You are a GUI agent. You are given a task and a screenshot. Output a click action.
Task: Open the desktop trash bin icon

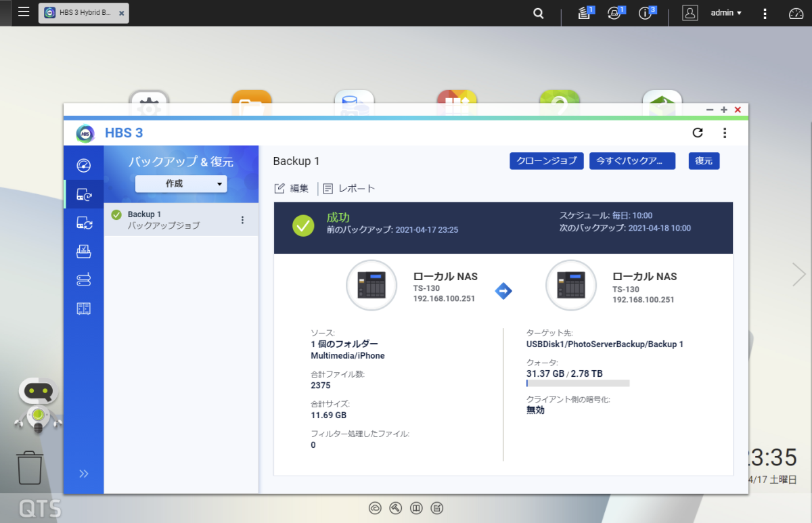(x=30, y=468)
